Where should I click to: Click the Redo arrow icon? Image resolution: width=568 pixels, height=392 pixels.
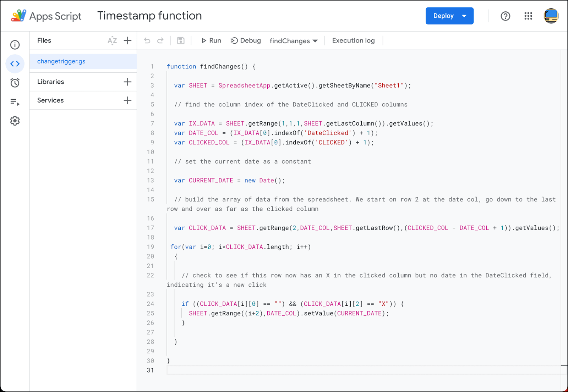(x=160, y=40)
